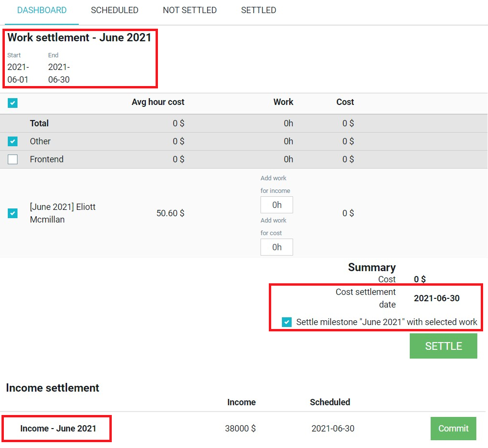This screenshot has width=488, height=448.
Task: Click the End date 2021-06-30 under heading
Action: click(59, 73)
